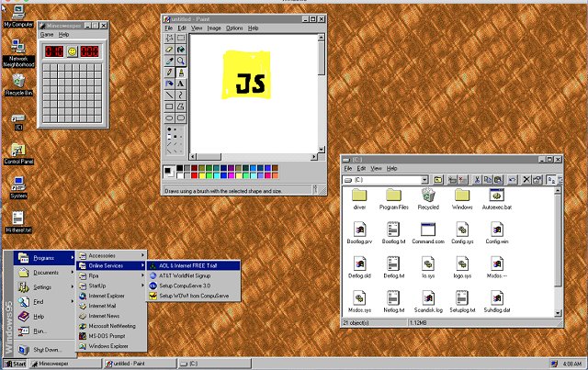Click Undo icon in C: window toolbar
The height and width of the screenshot is (370, 588).
point(512,180)
